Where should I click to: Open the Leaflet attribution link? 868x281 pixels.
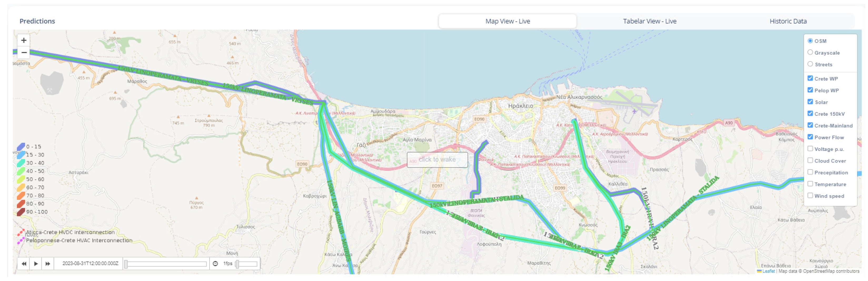click(x=768, y=272)
